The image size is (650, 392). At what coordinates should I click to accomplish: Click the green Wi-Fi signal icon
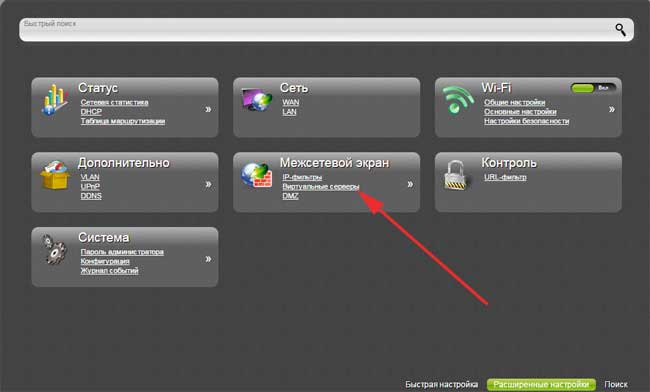click(458, 99)
